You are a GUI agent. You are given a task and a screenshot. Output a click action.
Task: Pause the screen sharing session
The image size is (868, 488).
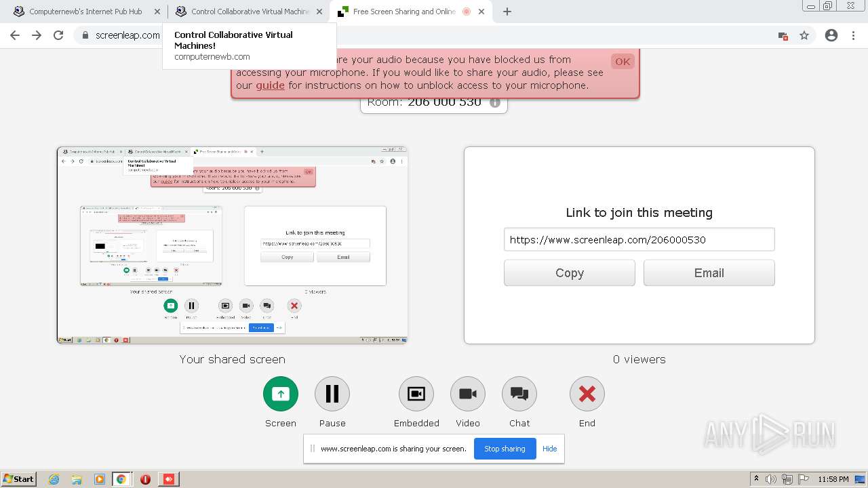coord(332,394)
